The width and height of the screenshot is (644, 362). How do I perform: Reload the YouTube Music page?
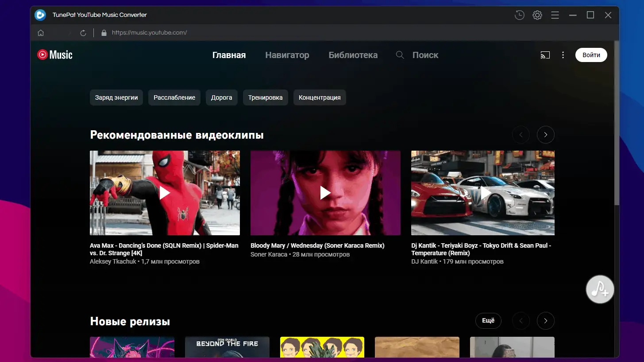click(x=83, y=32)
